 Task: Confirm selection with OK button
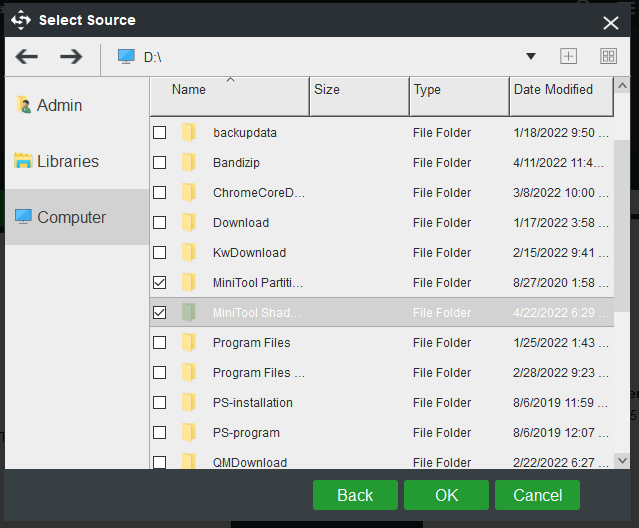tap(446, 495)
